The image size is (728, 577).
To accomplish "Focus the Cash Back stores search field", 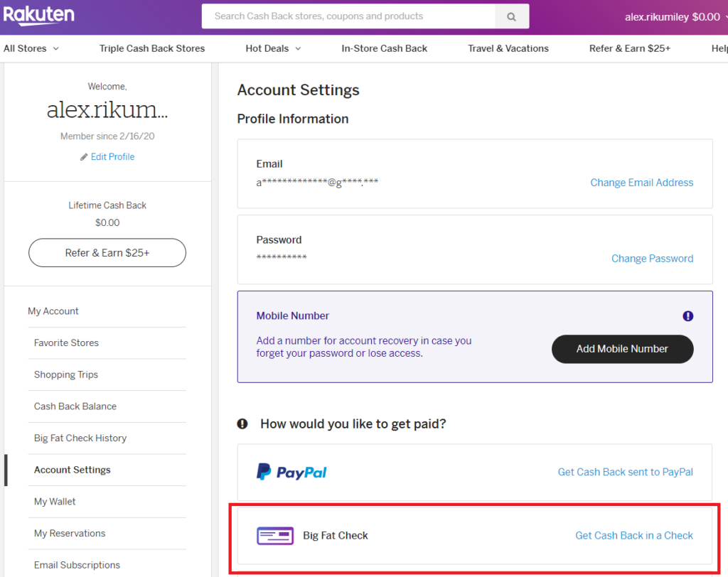I will click(348, 16).
